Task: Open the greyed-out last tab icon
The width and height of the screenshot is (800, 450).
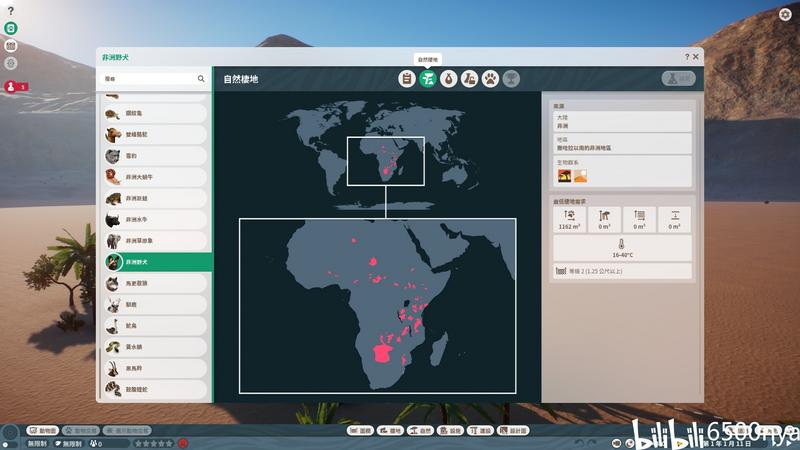Action: click(x=511, y=79)
